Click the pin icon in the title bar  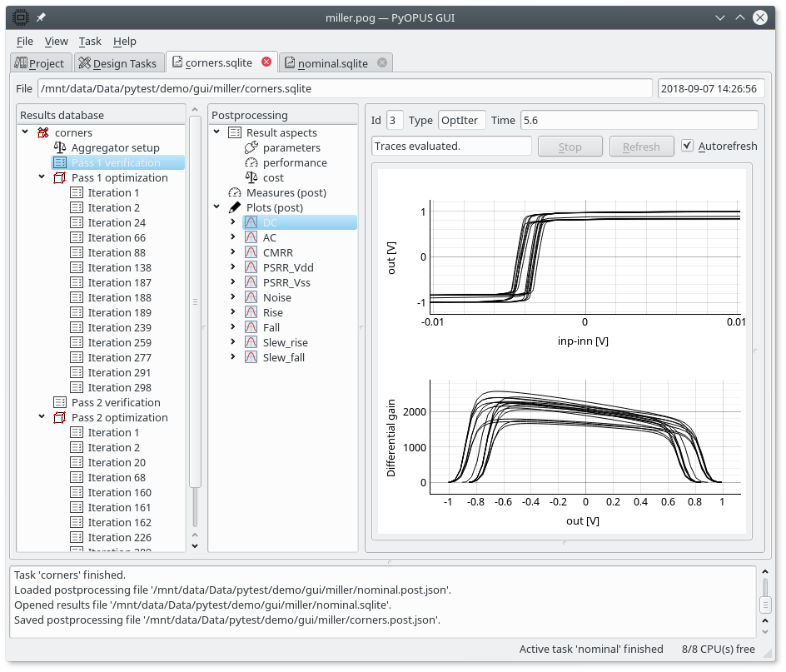(x=41, y=17)
